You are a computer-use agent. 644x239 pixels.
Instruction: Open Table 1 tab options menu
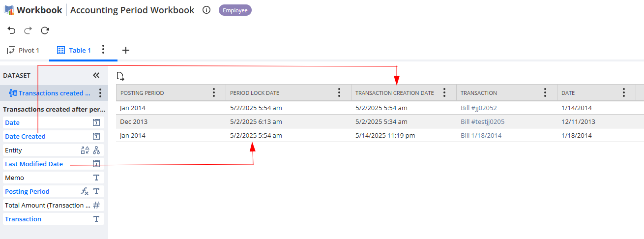103,50
